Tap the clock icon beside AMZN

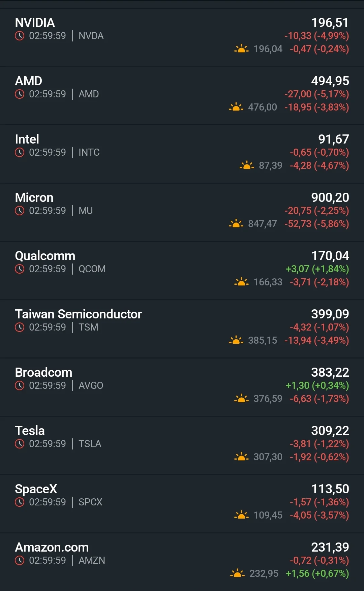[x=20, y=560]
